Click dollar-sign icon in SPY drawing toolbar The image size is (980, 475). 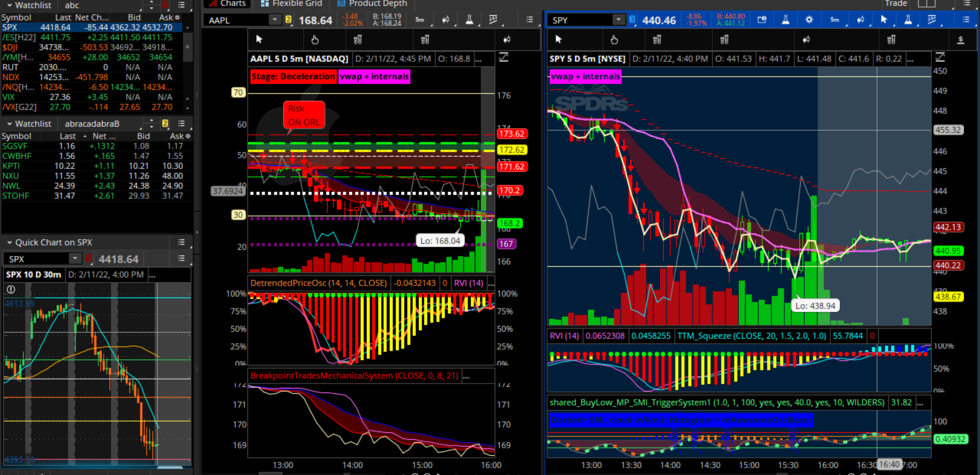(961, 39)
